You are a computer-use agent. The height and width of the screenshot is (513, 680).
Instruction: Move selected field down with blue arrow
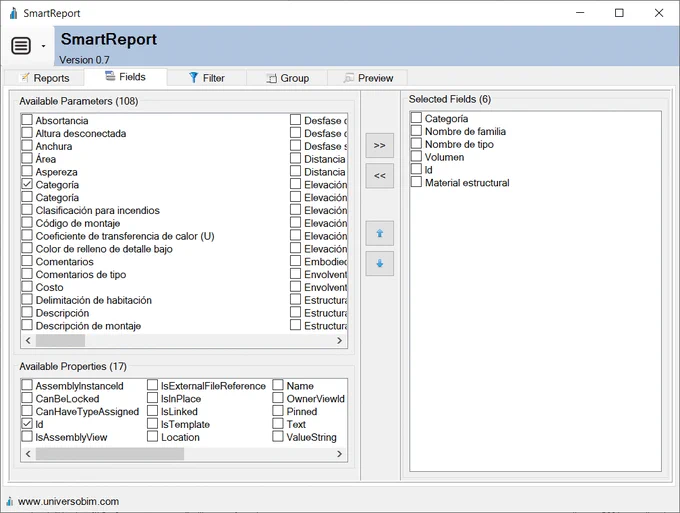click(379, 263)
